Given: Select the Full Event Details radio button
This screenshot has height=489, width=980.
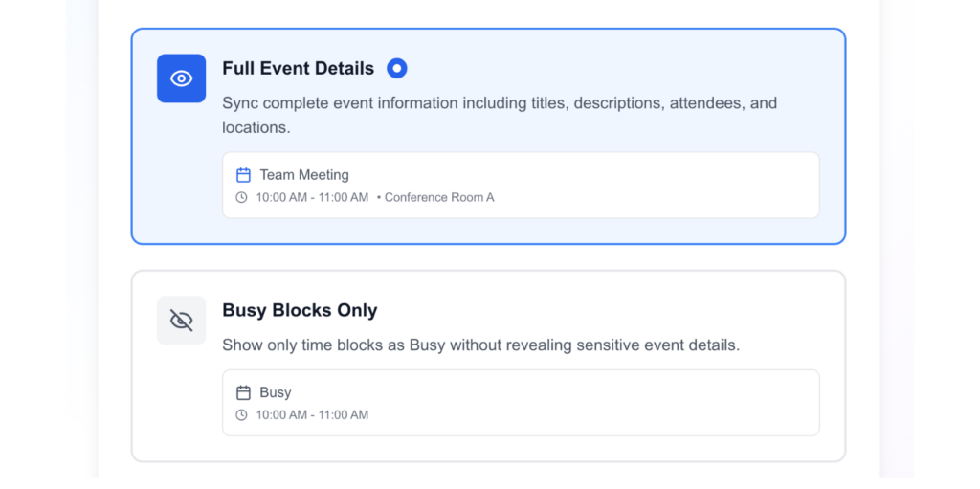Looking at the screenshot, I should pos(396,68).
